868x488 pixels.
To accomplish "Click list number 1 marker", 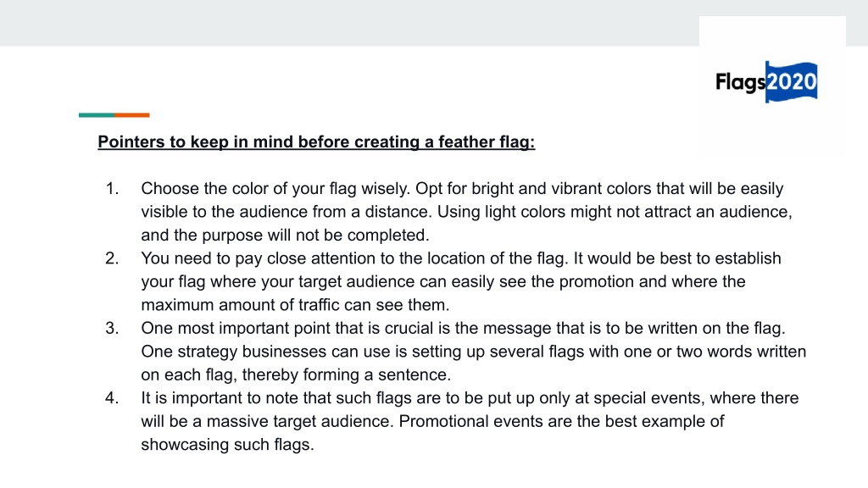I will (x=113, y=189).
